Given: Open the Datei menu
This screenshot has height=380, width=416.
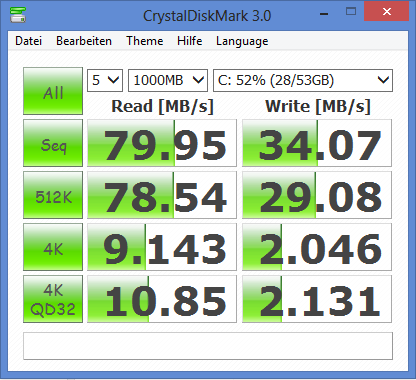Looking at the screenshot, I should (29, 41).
